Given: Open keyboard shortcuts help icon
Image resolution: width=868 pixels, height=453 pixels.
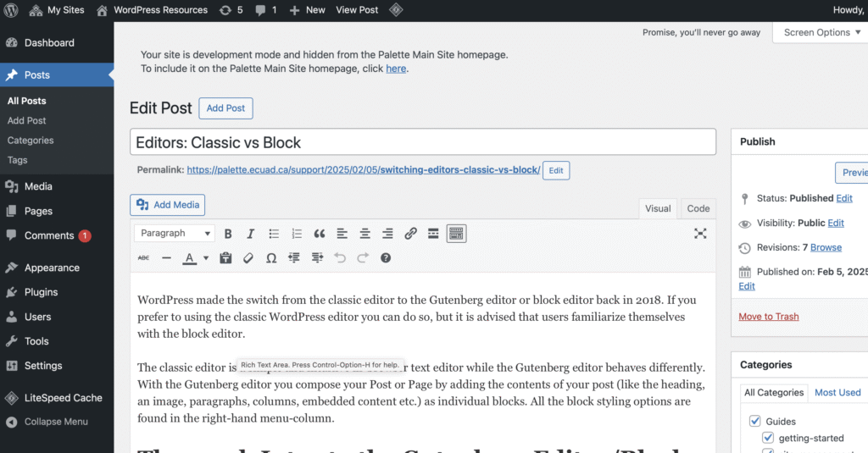Looking at the screenshot, I should point(386,257).
